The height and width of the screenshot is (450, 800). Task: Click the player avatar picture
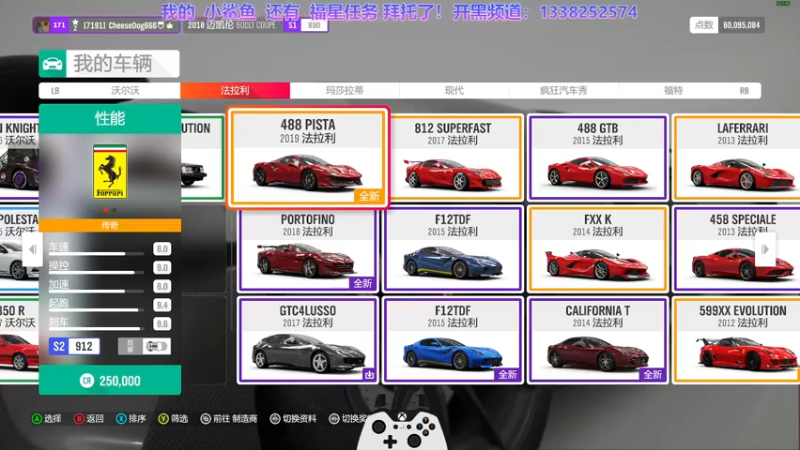click(42, 25)
